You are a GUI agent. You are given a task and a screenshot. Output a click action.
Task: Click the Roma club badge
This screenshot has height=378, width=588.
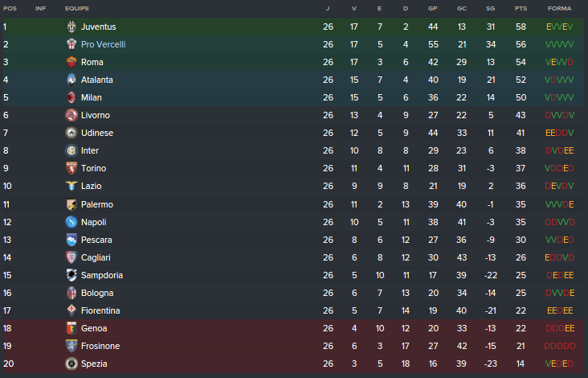pyautogui.click(x=71, y=62)
